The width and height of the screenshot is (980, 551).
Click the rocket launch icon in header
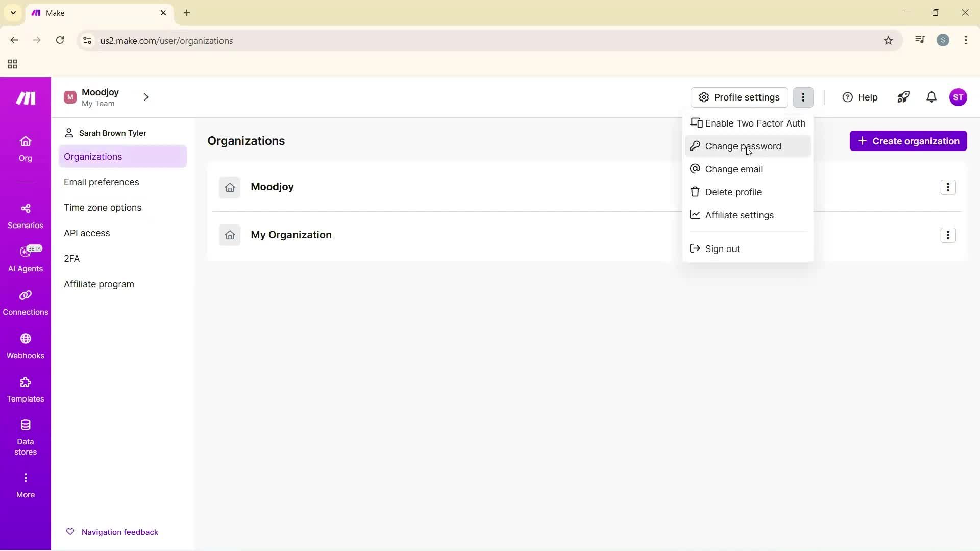click(903, 97)
